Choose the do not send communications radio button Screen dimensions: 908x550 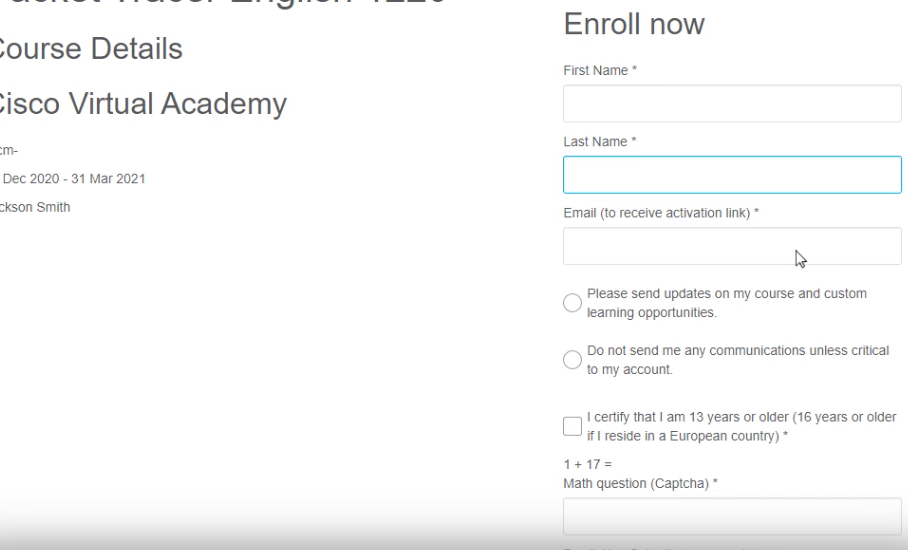tap(572, 360)
